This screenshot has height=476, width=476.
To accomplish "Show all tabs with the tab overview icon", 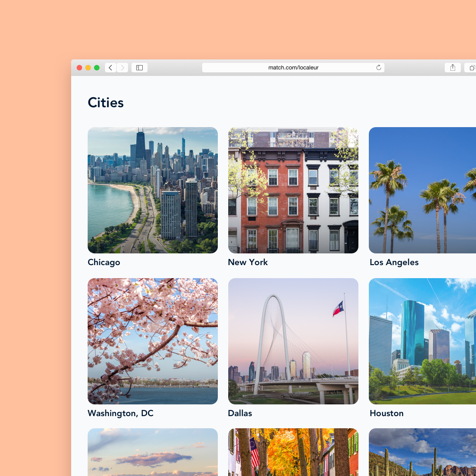I will (x=471, y=68).
